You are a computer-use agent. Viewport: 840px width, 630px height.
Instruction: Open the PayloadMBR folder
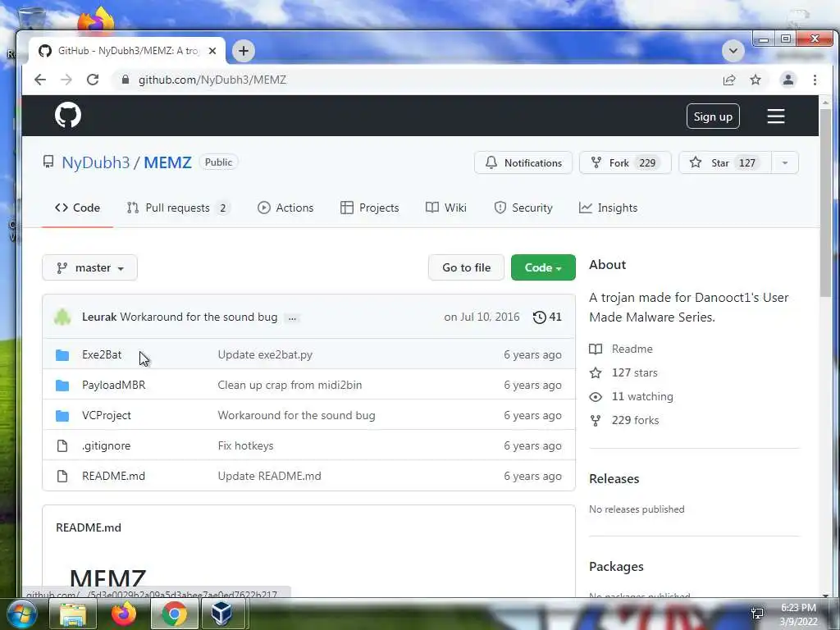point(113,385)
